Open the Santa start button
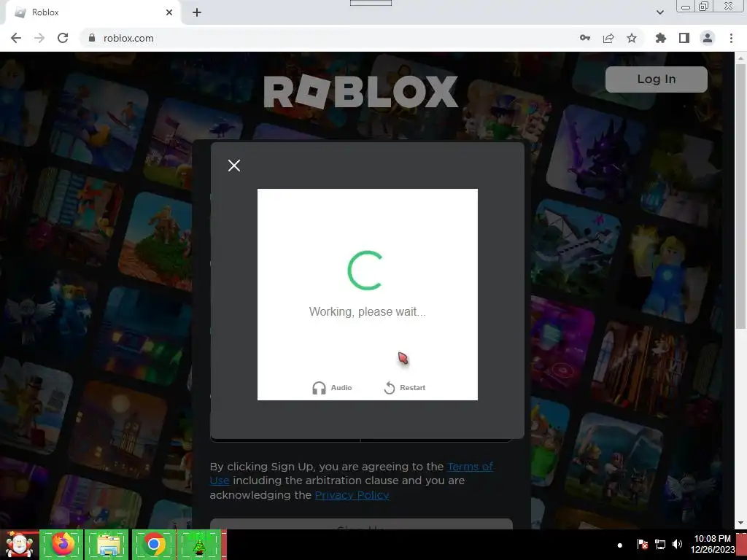 pyautogui.click(x=19, y=544)
